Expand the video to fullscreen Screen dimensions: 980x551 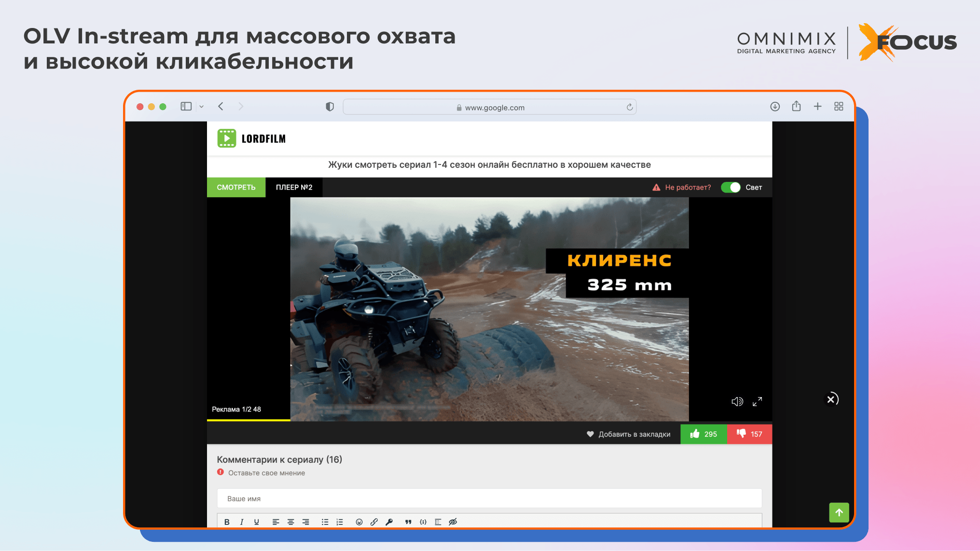pyautogui.click(x=758, y=401)
